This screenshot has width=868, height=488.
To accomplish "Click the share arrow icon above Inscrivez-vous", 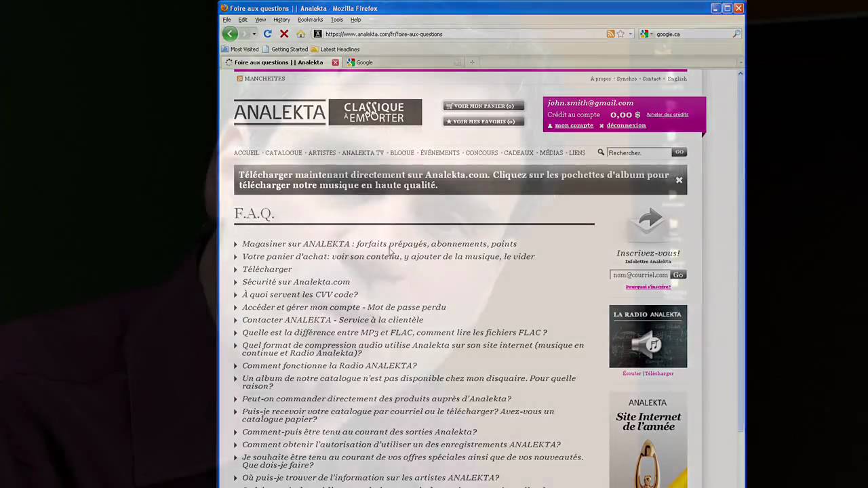I will click(648, 222).
